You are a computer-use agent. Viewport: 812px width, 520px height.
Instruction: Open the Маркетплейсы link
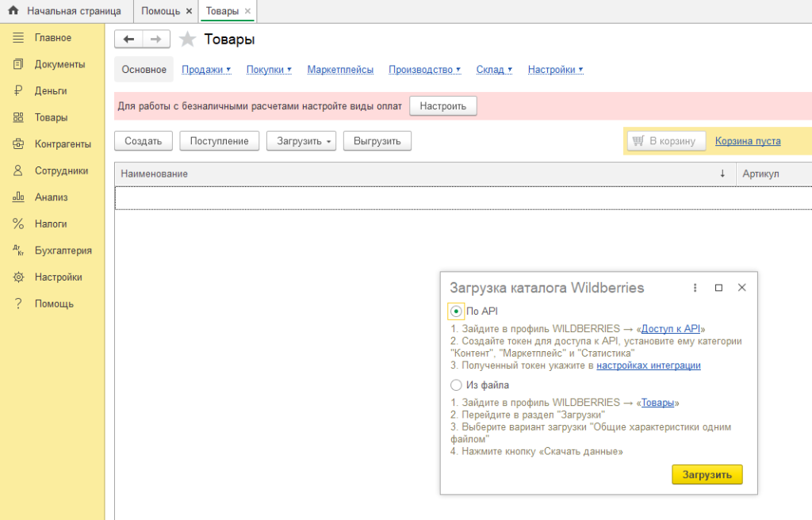pos(340,70)
